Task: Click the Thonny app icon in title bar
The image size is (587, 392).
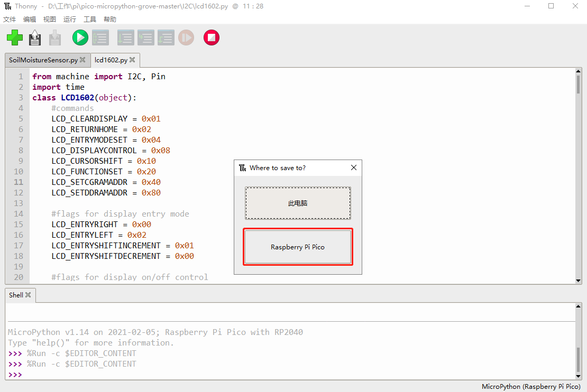Action: pyautogui.click(x=8, y=6)
